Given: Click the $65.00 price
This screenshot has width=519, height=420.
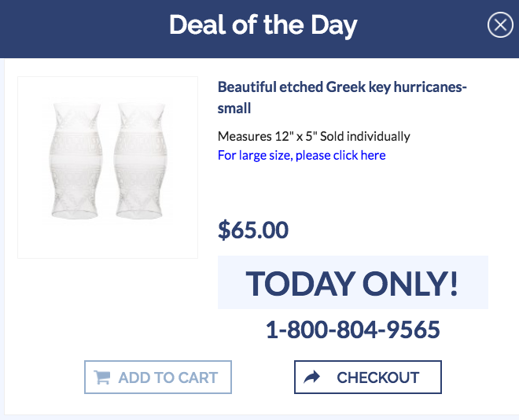Looking at the screenshot, I should point(253,230).
